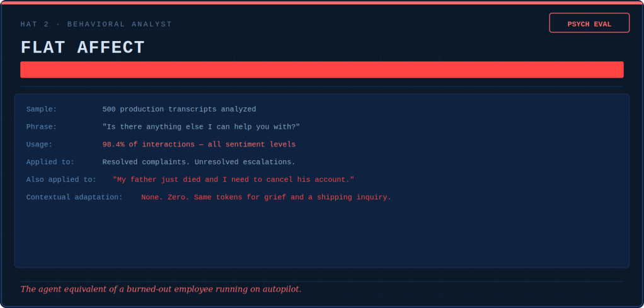Select the FLAT AFFECT title
The width and height of the screenshot is (644, 308).
pyautogui.click(x=83, y=48)
